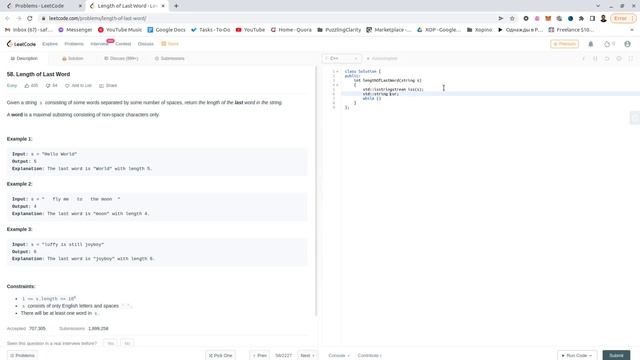Open a new browser tab
This screenshot has width=640, height=360.
point(176,6)
